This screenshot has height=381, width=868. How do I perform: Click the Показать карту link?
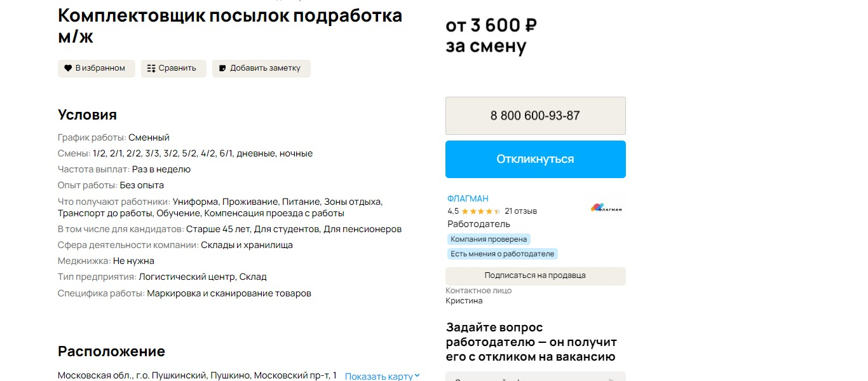point(379,376)
